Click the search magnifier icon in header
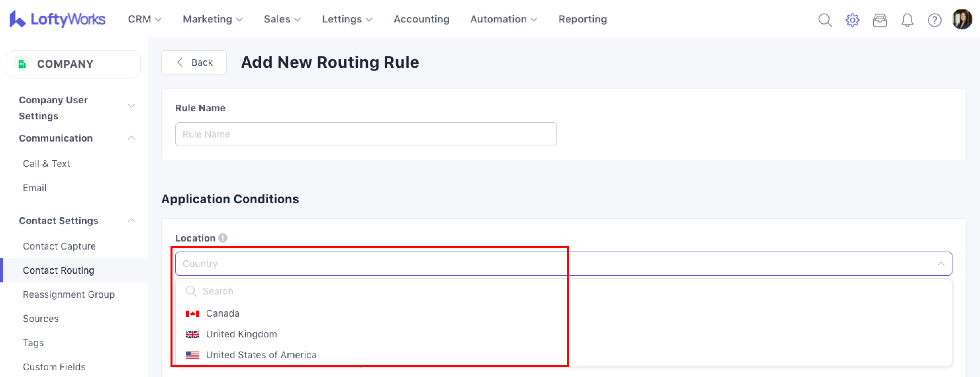The height and width of the screenshot is (377, 980). [825, 20]
